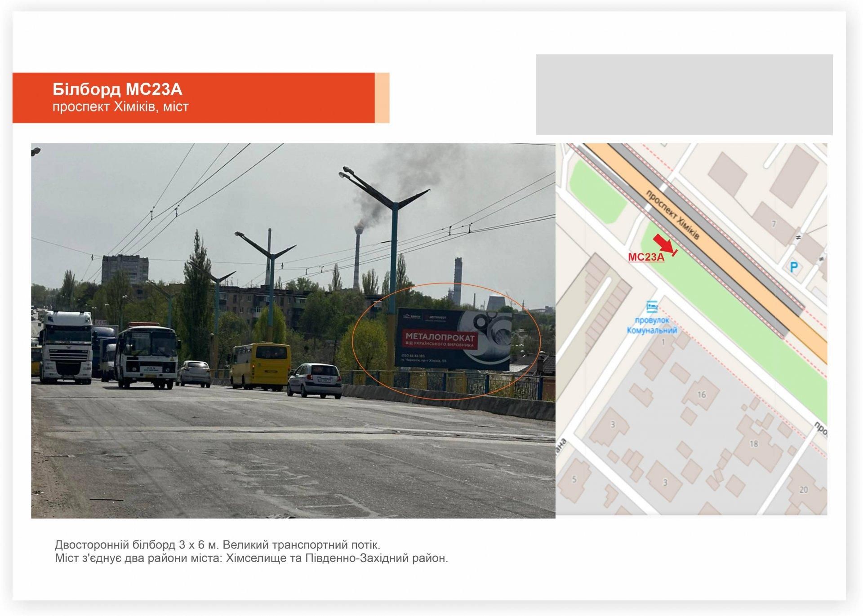Screen dimensions: 863x616
Task: Select the Білборд MC23A title heading
Action: (x=117, y=90)
